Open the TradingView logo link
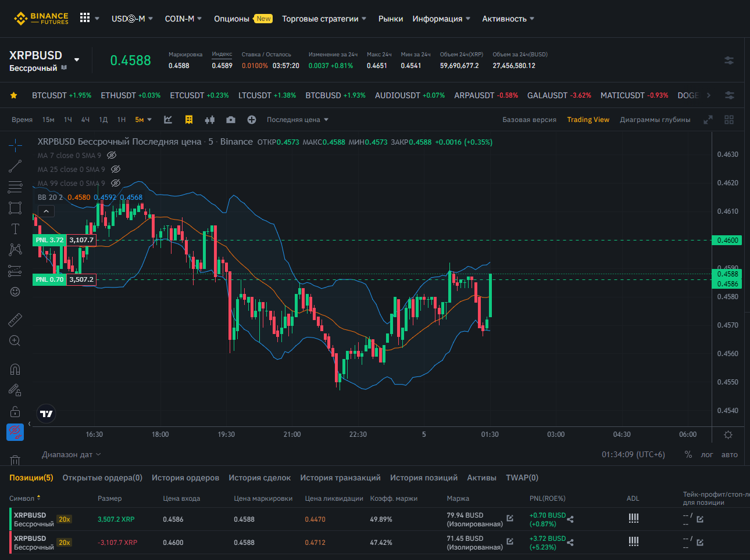Screen dimensions: 750x560 tap(47, 414)
